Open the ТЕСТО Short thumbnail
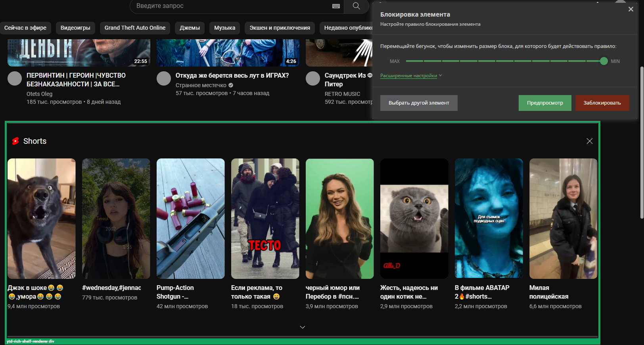 pyautogui.click(x=265, y=219)
